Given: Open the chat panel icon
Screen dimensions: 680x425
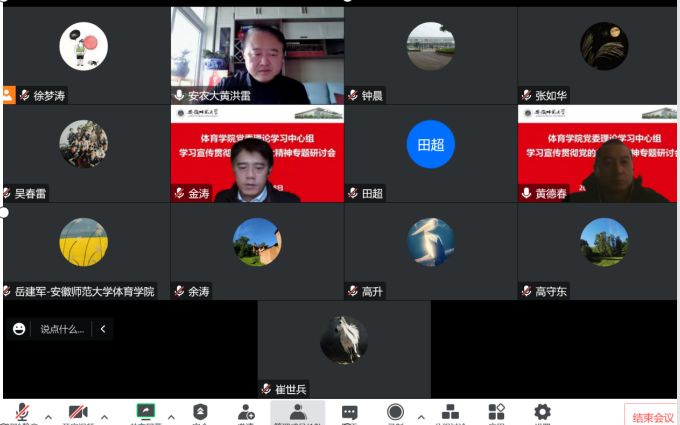Looking at the screenshot, I should 350,412.
